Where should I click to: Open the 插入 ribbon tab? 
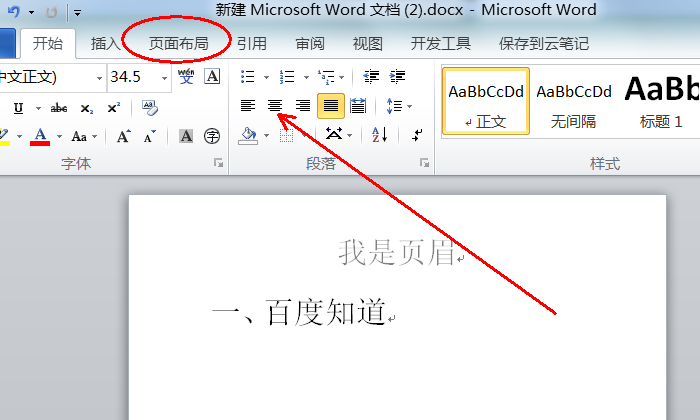tap(105, 44)
